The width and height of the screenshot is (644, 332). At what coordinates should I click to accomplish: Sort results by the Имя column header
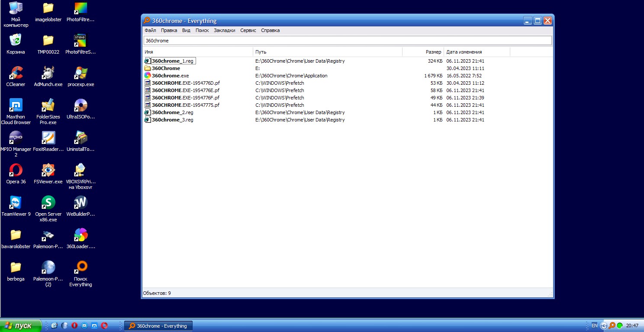tap(198, 52)
